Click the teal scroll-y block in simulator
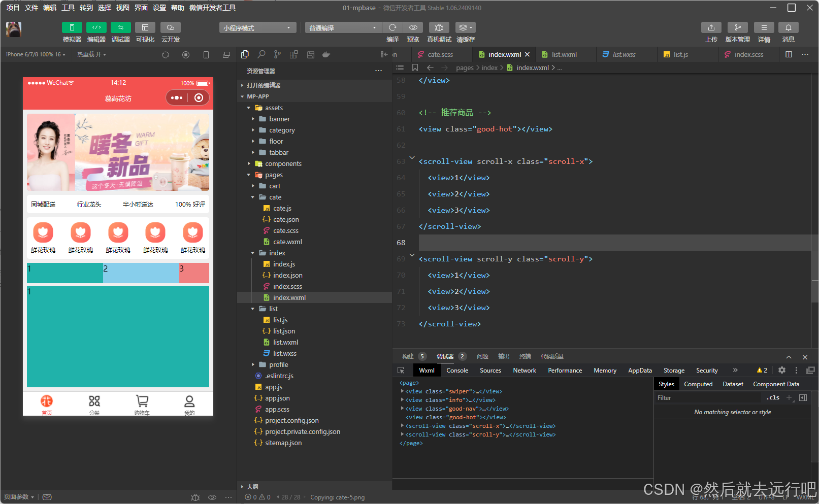 tap(118, 337)
